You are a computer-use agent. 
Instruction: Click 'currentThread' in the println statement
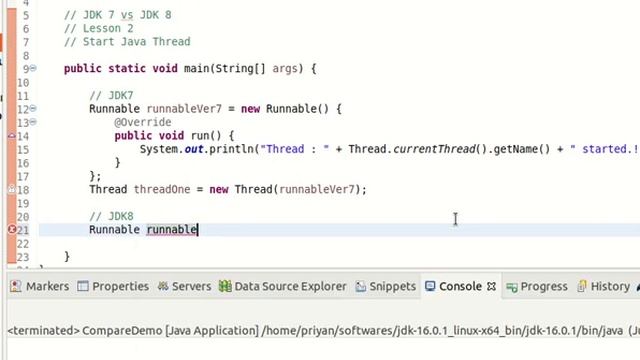pyautogui.click(x=434, y=149)
